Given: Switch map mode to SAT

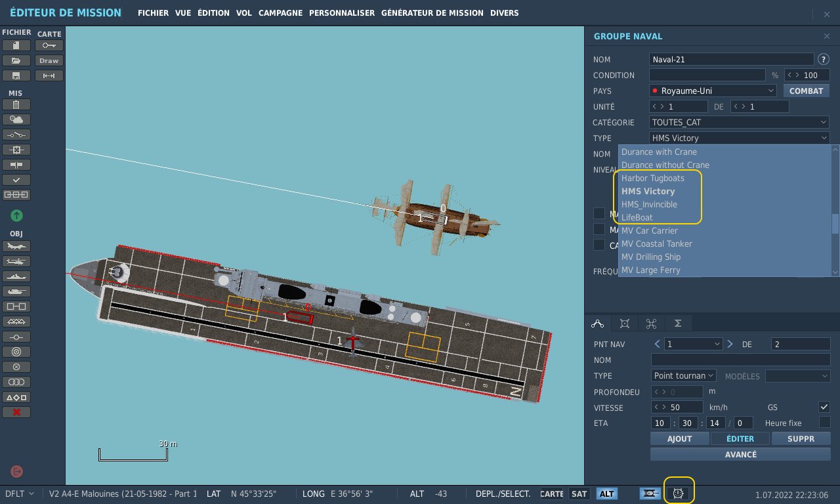Looking at the screenshot, I should point(579,493).
